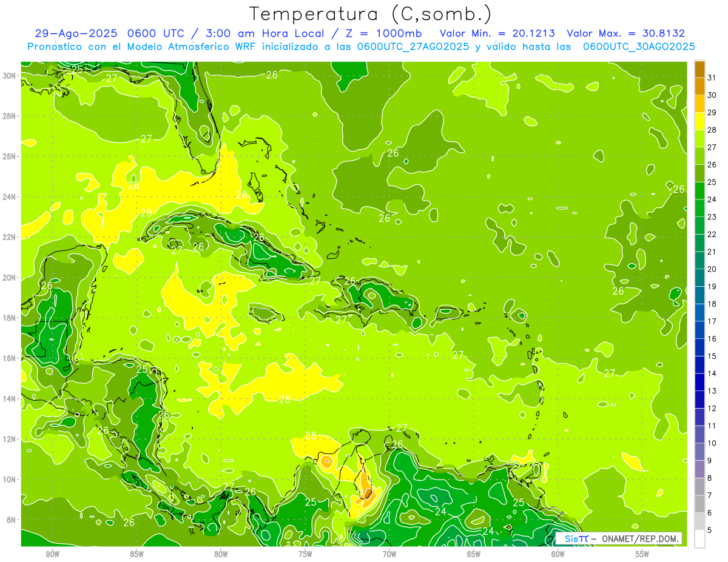Click the gray legend swatch between 6 and 7

click(x=699, y=504)
